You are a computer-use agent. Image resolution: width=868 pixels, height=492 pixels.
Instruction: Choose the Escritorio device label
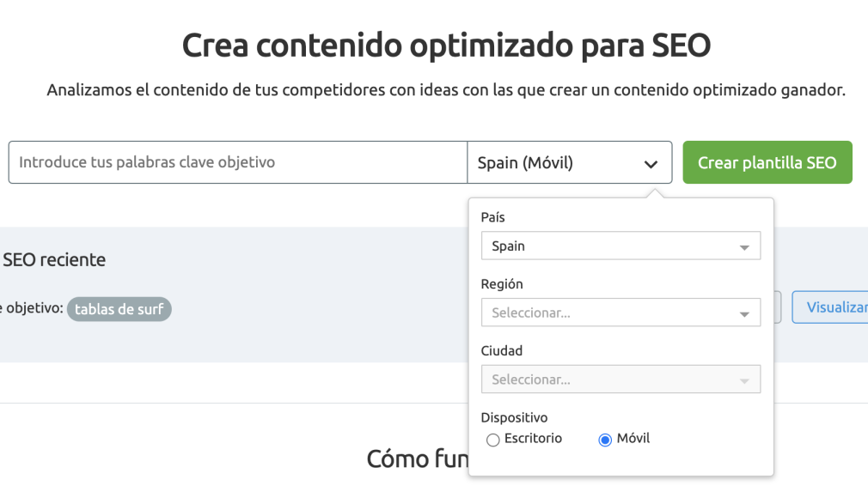point(533,439)
